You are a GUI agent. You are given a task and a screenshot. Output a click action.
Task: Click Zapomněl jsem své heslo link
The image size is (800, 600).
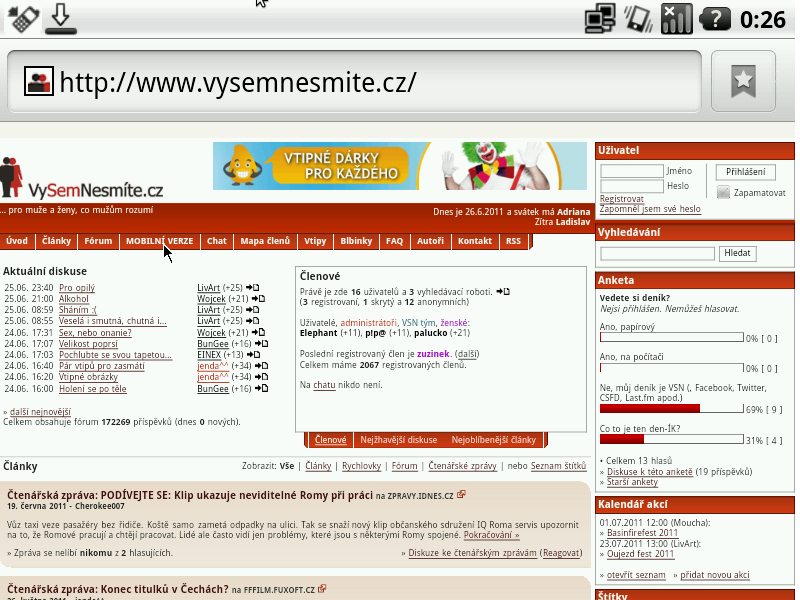coord(650,209)
